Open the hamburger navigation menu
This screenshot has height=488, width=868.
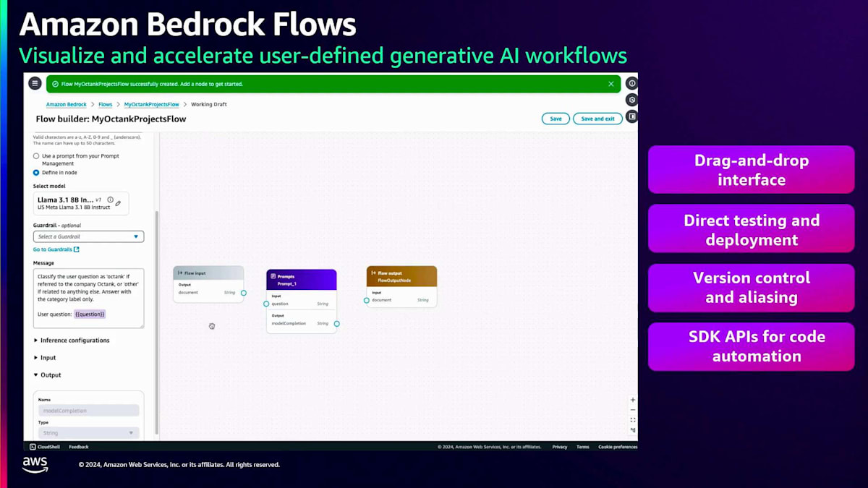(x=35, y=83)
